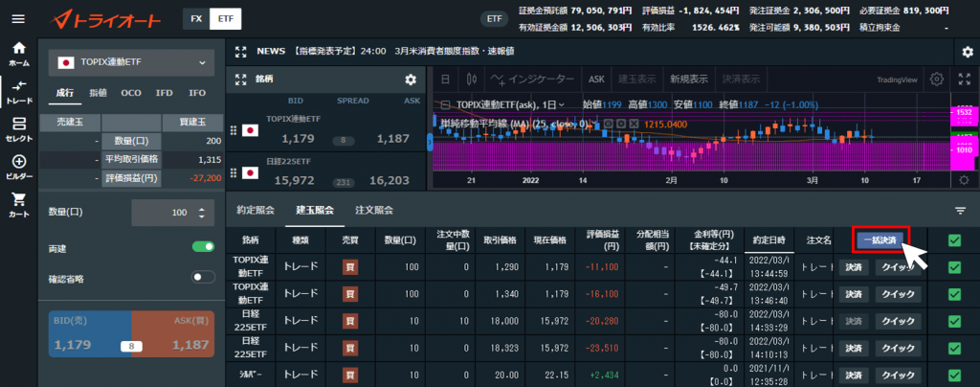
Task: Uncheck the checkbox for 1,340 TOPIX row
Action: coord(954,294)
